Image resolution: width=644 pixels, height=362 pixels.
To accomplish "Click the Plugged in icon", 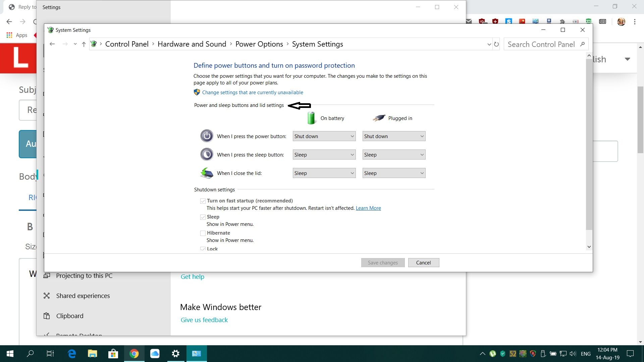I will [378, 118].
